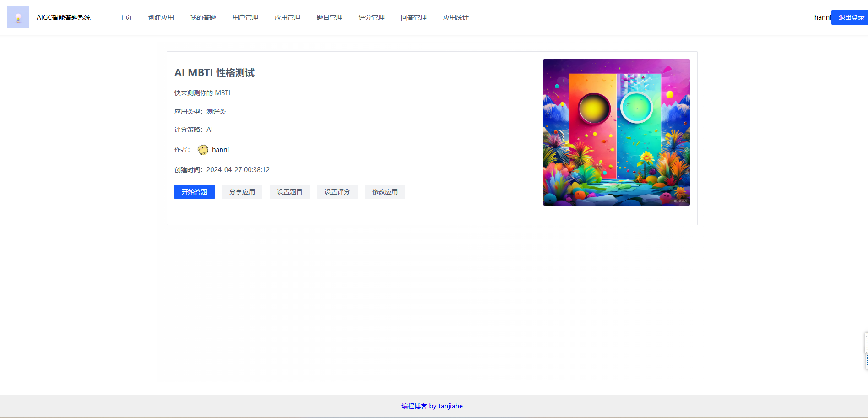The height and width of the screenshot is (418, 868).
Task: Open 评分管理 from the navigation bar
Action: coord(372,17)
